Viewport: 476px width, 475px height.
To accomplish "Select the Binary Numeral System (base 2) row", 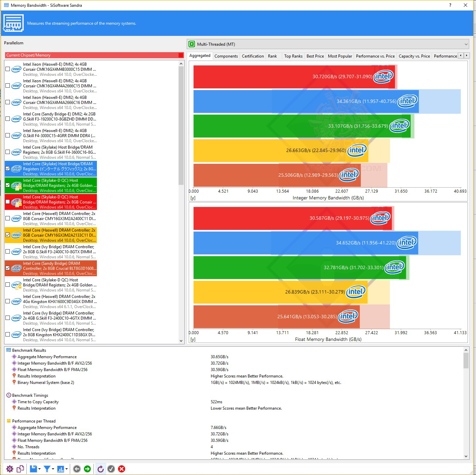I will [x=234, y=383].
